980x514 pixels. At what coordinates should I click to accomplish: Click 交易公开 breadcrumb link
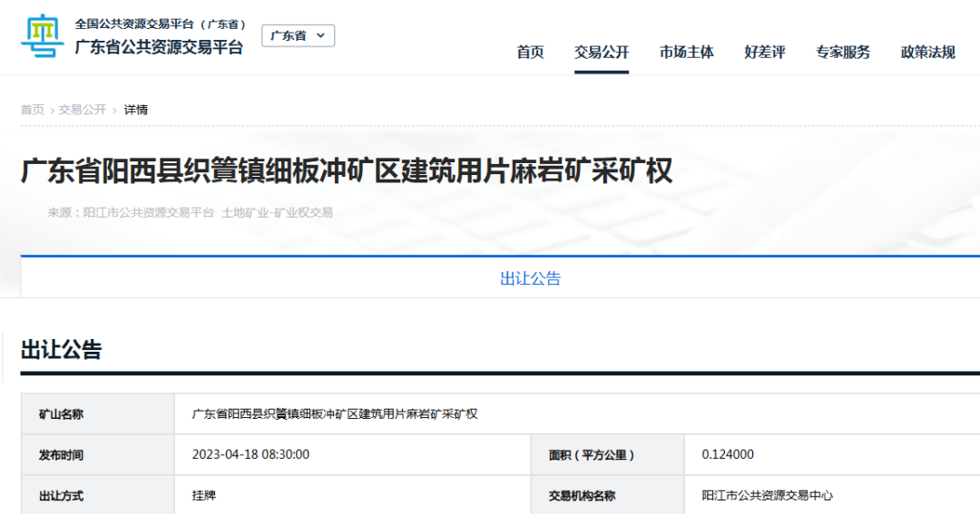[x=83, y=110]
